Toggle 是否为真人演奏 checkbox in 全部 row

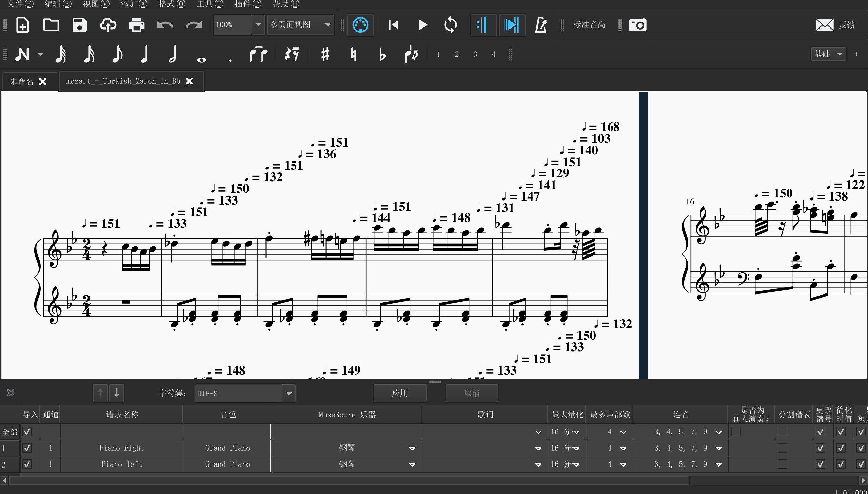tap(736, 432)
